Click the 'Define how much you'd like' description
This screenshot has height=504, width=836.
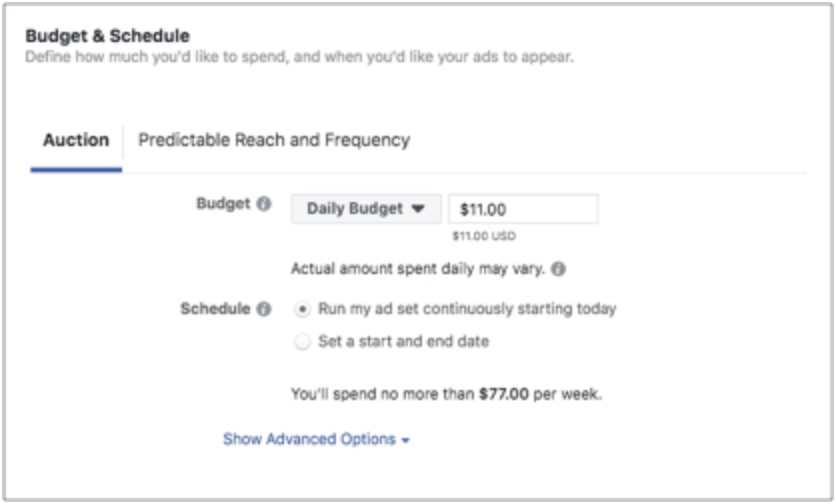299,57
